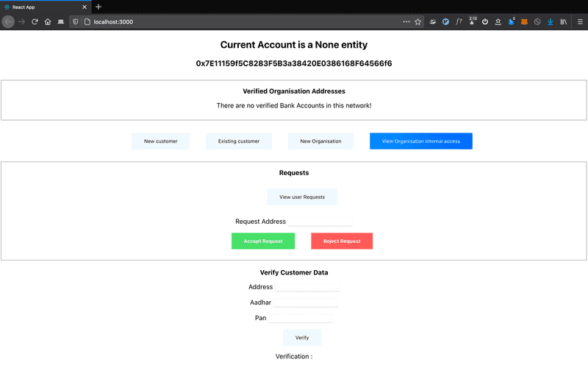
Task: Click the Requests section heading
Action: [x=294, y=173]
